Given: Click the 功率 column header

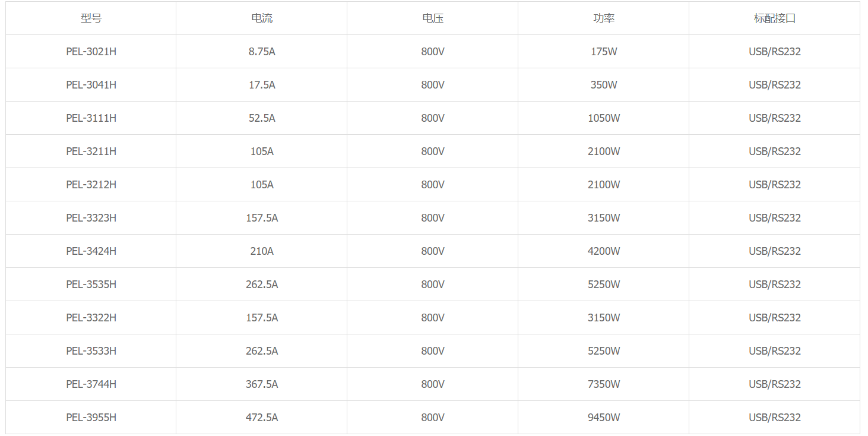Looking at the screenshot, I should point(604,18).
